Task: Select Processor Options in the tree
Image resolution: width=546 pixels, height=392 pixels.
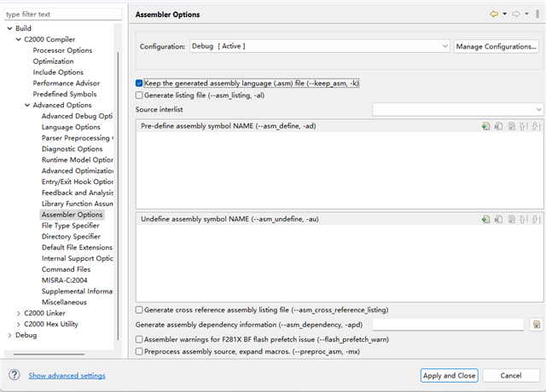Action: [62, 50]
